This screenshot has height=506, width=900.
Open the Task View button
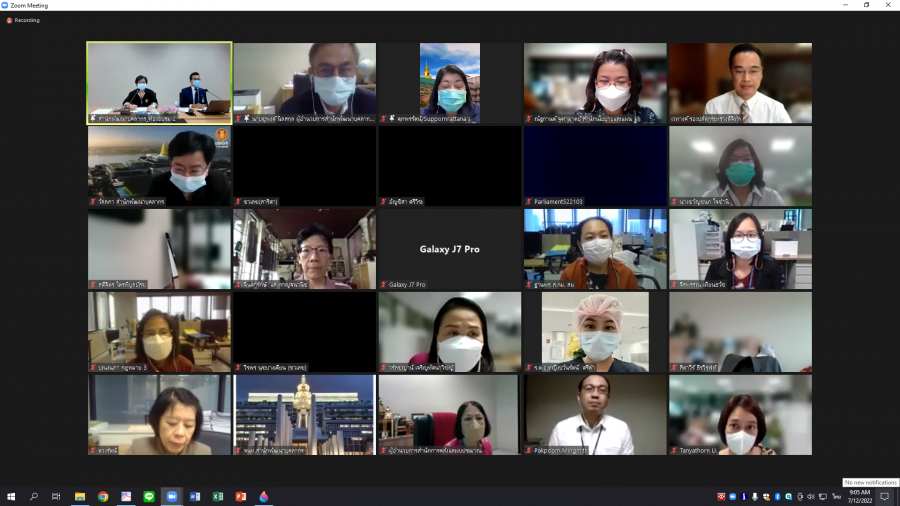[x=56, y=496]
